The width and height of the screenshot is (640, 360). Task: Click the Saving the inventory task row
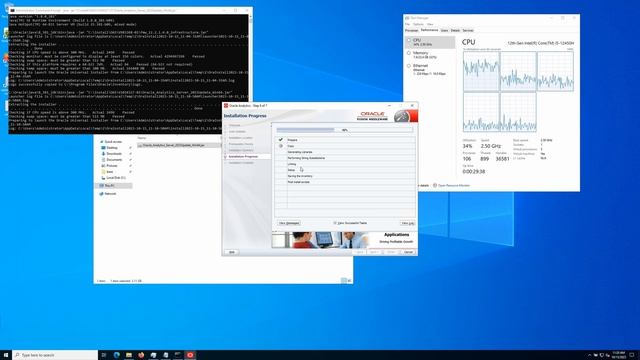[345, 176]
